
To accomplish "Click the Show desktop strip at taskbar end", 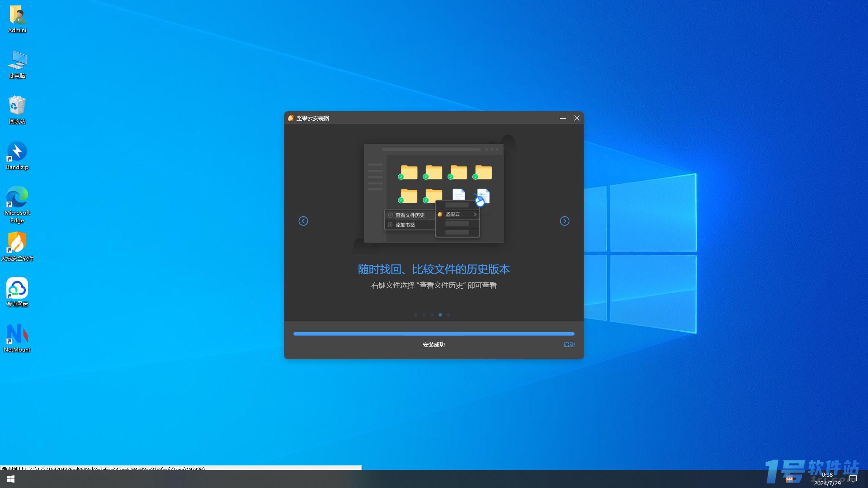I will 866,479.
